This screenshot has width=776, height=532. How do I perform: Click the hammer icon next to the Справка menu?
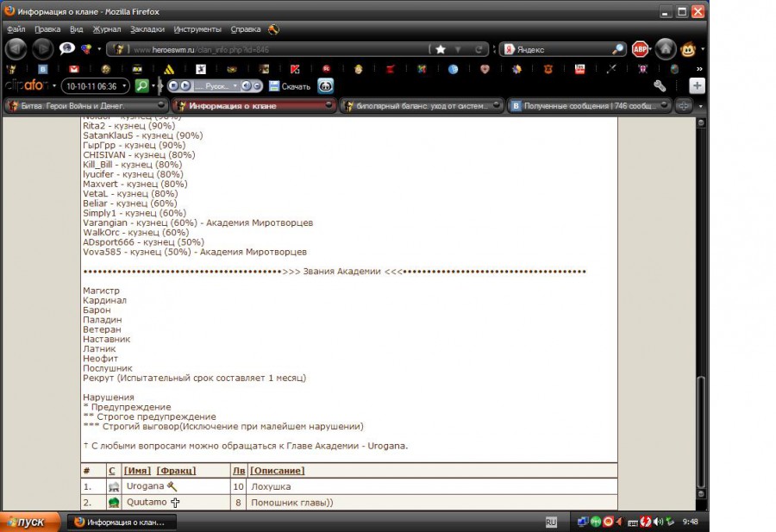[273, 29]
